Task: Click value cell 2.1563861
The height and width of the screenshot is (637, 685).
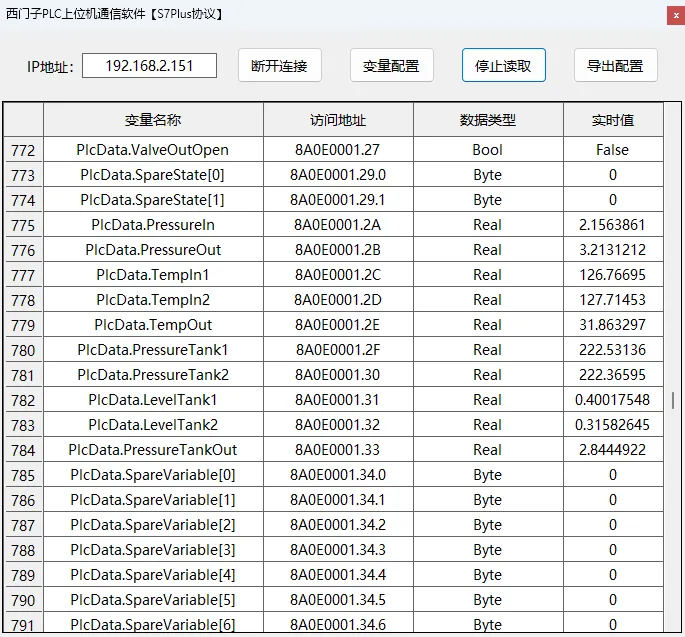Action: tap(613, 225)
